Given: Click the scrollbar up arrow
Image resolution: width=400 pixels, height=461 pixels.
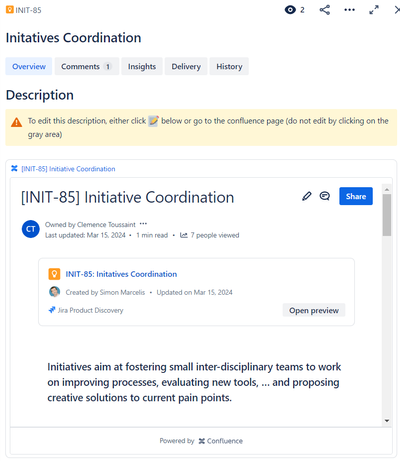Looking at the screenshot, I should click(x=387, y=189).
